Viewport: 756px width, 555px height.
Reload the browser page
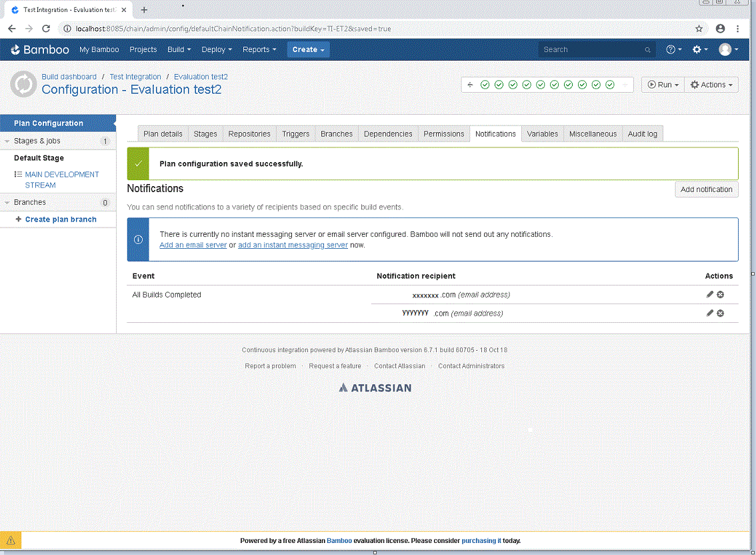coord(46,29)
